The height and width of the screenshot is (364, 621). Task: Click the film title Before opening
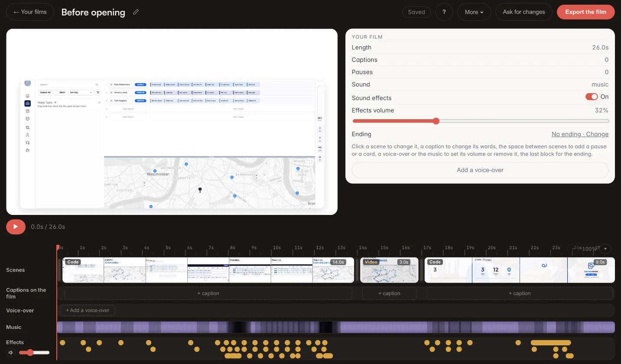(x=93, y=13)
